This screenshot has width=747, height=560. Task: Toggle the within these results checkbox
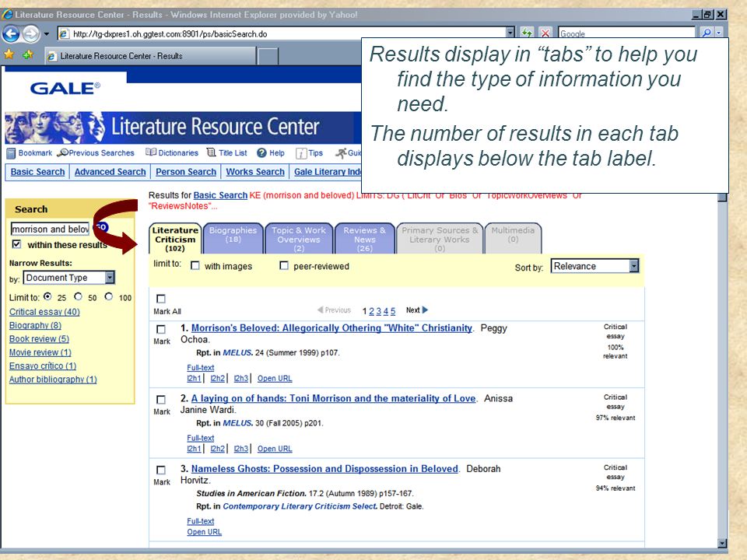pos(16,244)
